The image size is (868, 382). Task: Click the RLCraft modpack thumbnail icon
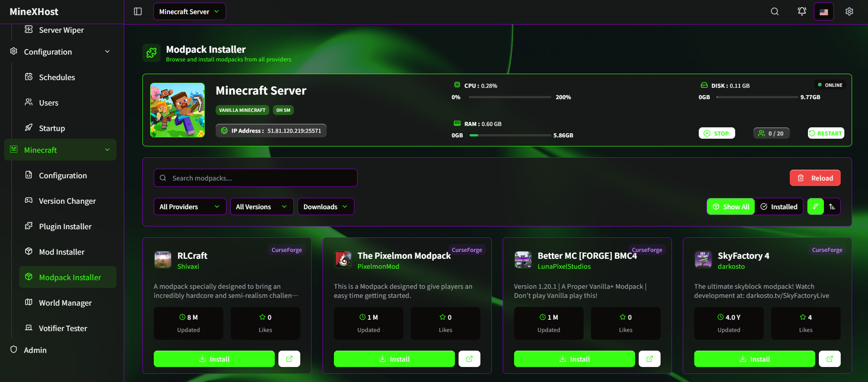pos(163,260)
